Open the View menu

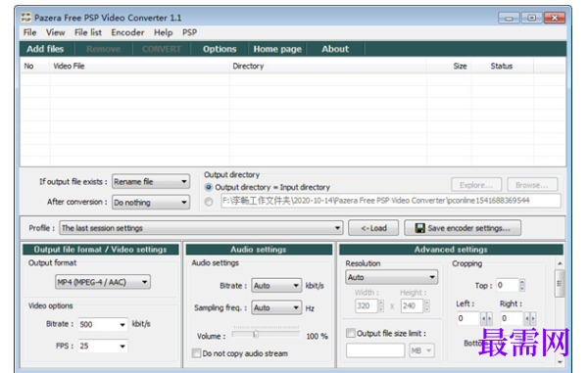coord(55,32)
